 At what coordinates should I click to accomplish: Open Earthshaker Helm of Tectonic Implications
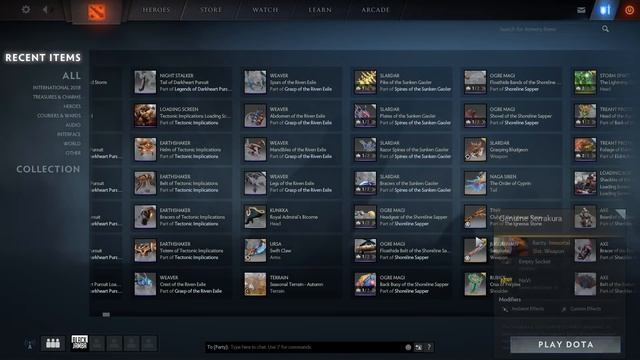181,149
